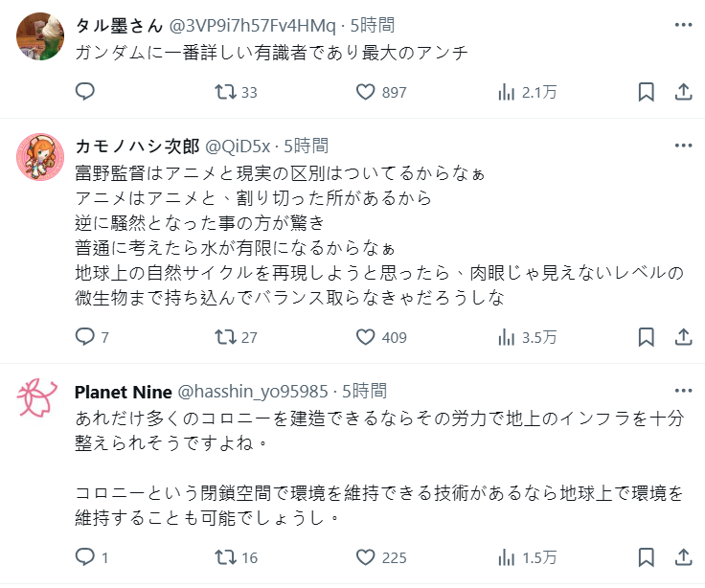
Task: Reply to タル墨さん's post
Action: click(85, 92)
